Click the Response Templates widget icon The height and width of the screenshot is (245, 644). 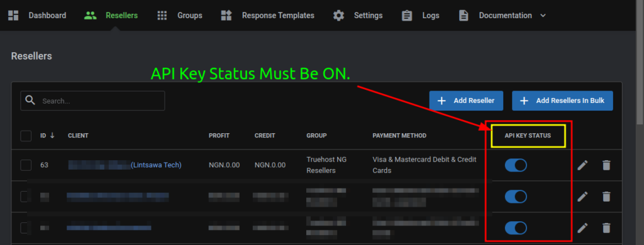coord(226,16)
